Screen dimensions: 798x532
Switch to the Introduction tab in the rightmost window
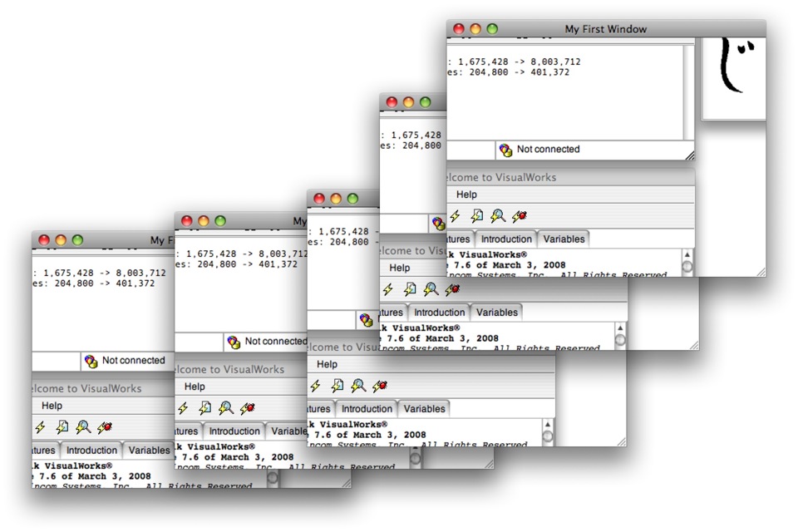506,239
